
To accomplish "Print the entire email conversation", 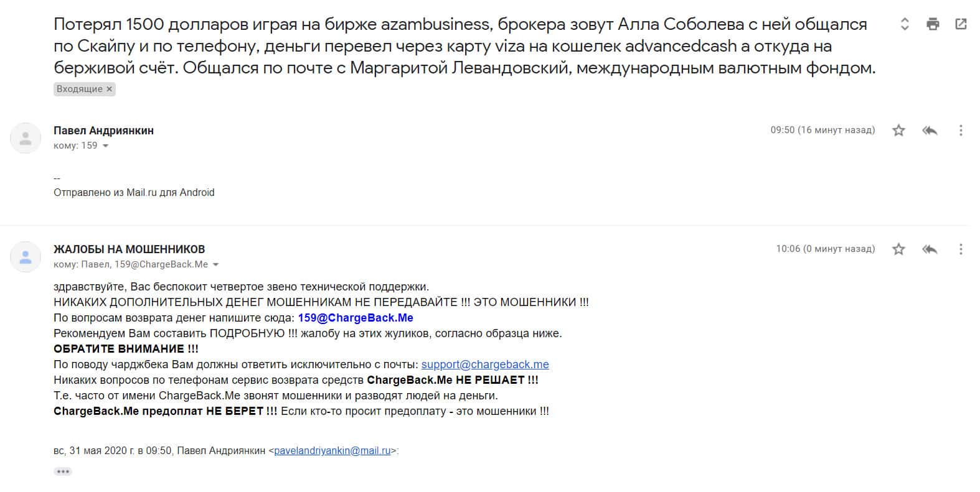I will (933, 24).
